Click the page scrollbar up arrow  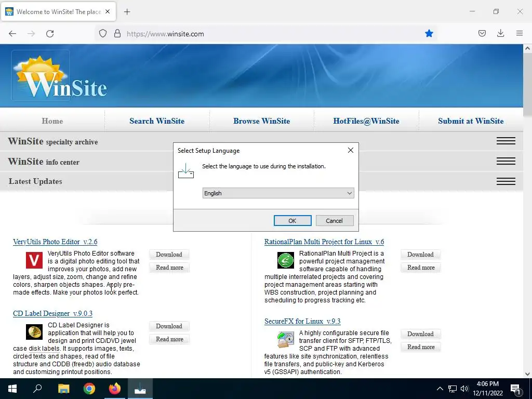[527, 48]
